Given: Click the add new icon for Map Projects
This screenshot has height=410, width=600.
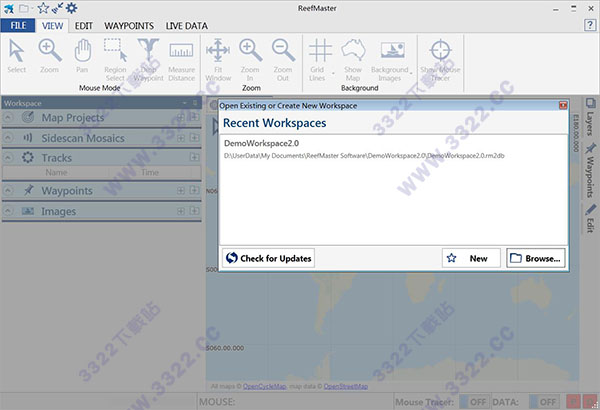Looking at the screenshot, I should (x=181, y=117).
